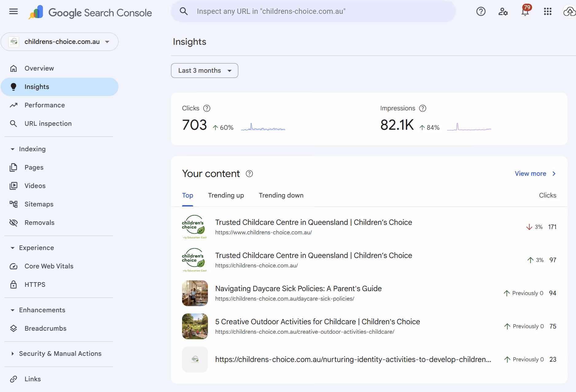Open the Last 3 months date dropdown

coord(204,71)
